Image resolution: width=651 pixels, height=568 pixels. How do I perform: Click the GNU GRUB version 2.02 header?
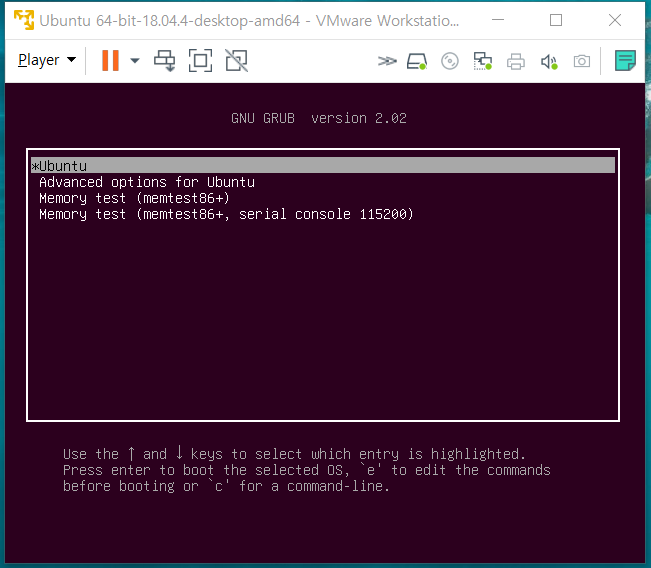tap(319, 118)
